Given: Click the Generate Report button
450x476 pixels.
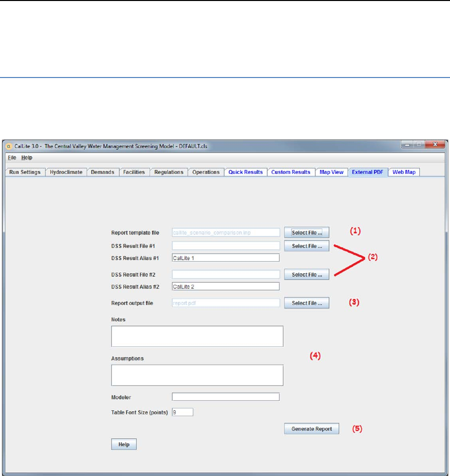Looking at the screenshot, I should coord(311,429).
